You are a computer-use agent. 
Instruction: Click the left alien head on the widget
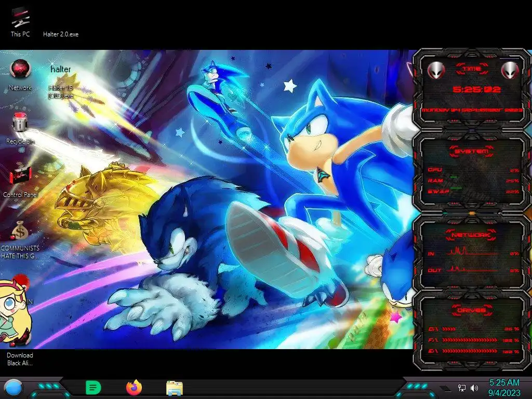coord(436,71)
